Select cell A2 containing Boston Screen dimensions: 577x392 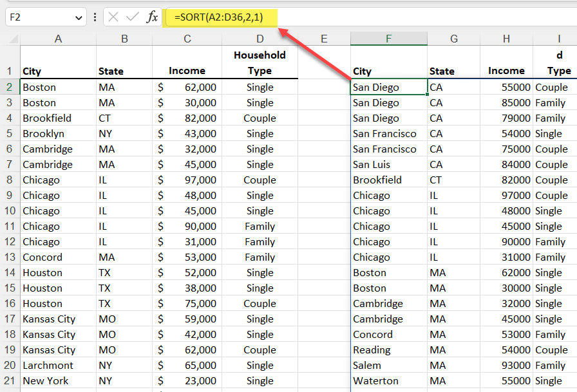57,87
